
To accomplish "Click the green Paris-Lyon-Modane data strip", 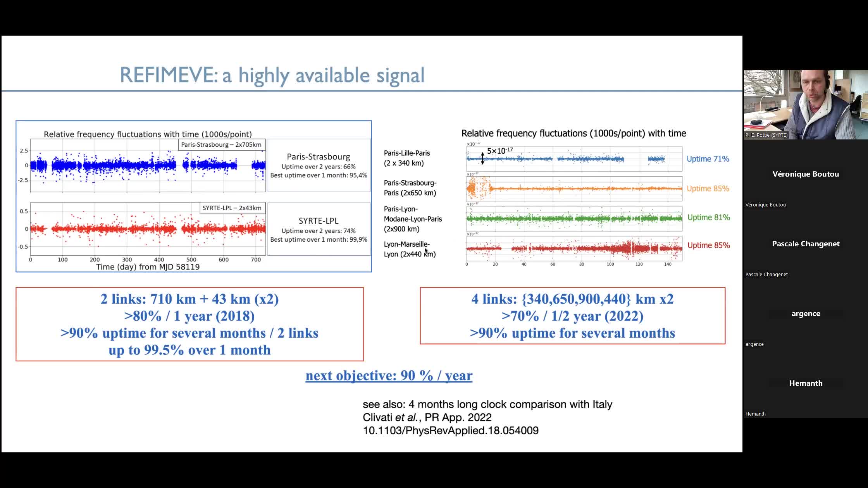I will [x=573, y=218].
